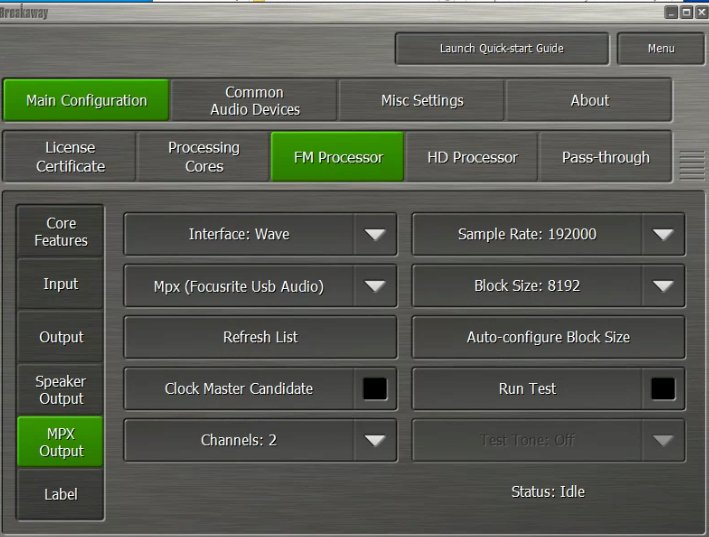The height and width of the screenshot is (537, 709).
Task: Toggle the Run Test checkbox
Action: pos(663,389)
